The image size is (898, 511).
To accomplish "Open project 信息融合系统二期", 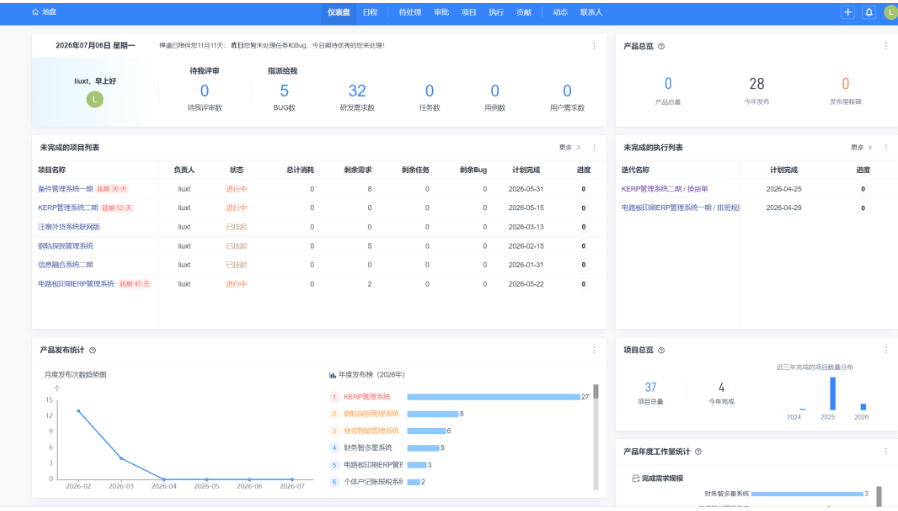I will coord(65,265).
